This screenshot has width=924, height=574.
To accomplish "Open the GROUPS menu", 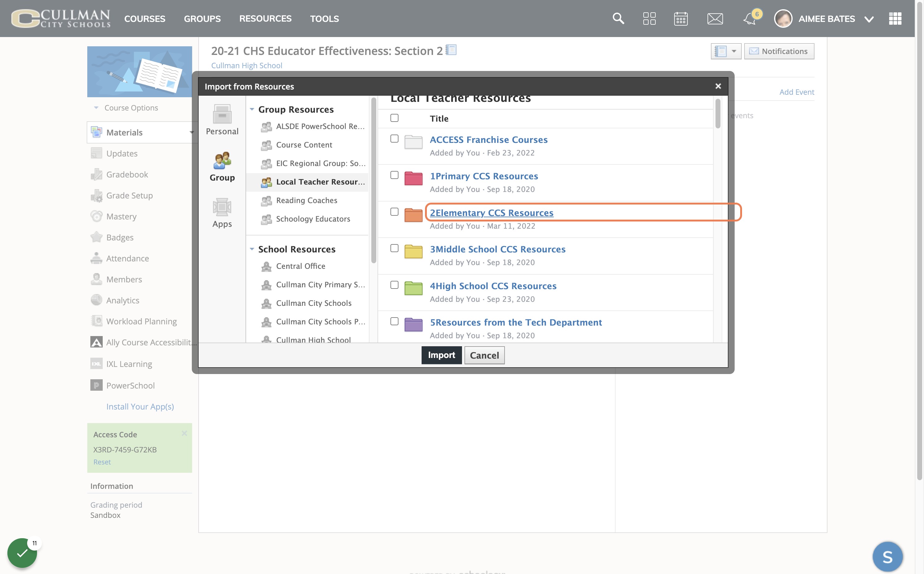I will point(202,19).
